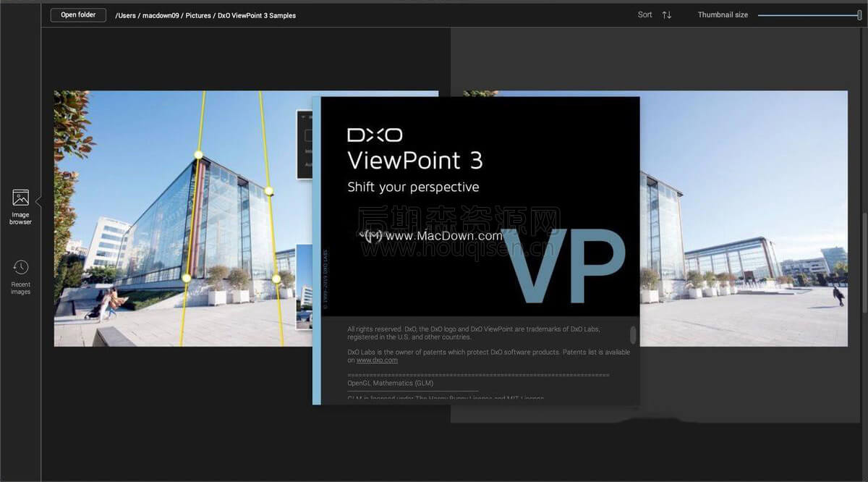The height and width of the screenshot is (482, 868).
Task: Adjust the Thumbnail size slider
Action: tap(809, 14)
